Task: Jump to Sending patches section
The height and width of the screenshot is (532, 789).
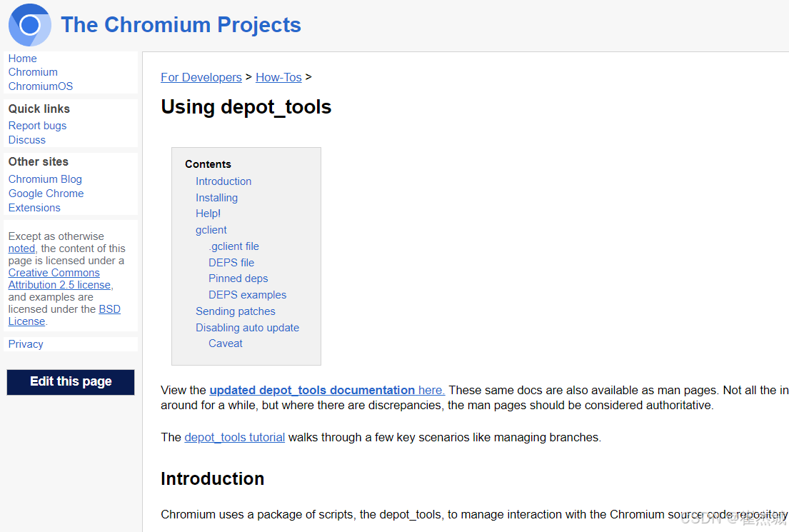Action: 236,311
